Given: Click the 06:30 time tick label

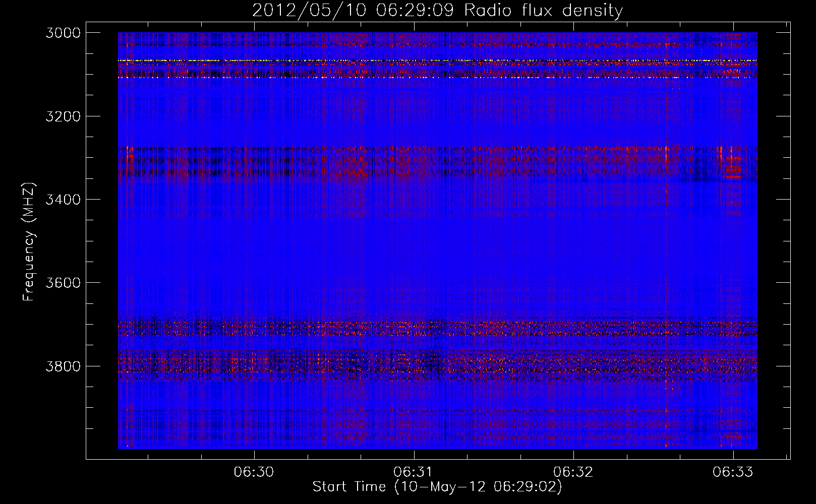Looking at the screenshot, I should pyautogui.click(x=254, y=472).
